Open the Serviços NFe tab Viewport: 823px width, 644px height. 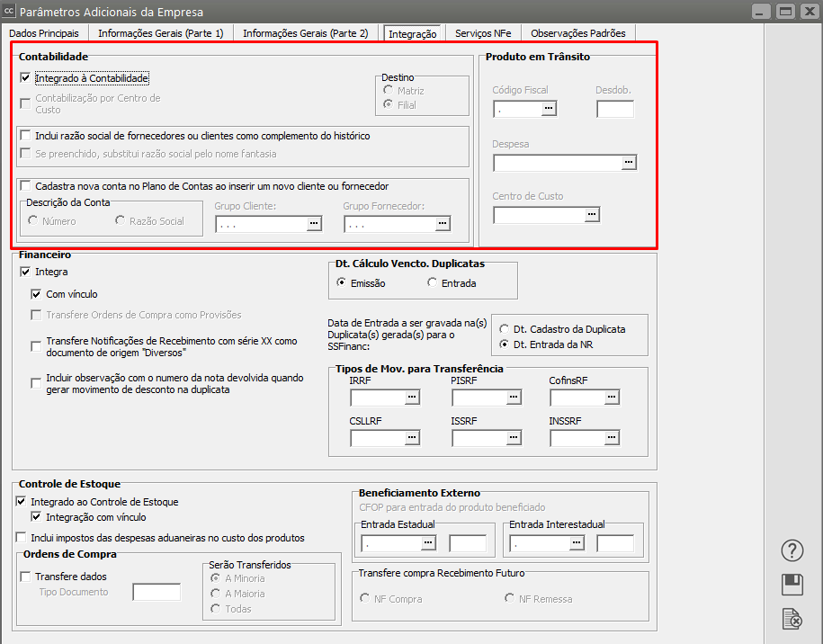coord(483,33)
